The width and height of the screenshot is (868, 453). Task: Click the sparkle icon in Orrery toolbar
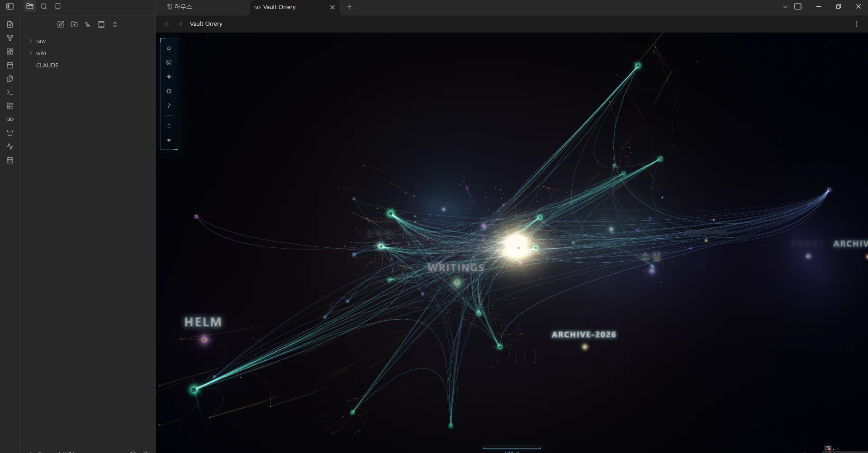[x=169, y=77]
